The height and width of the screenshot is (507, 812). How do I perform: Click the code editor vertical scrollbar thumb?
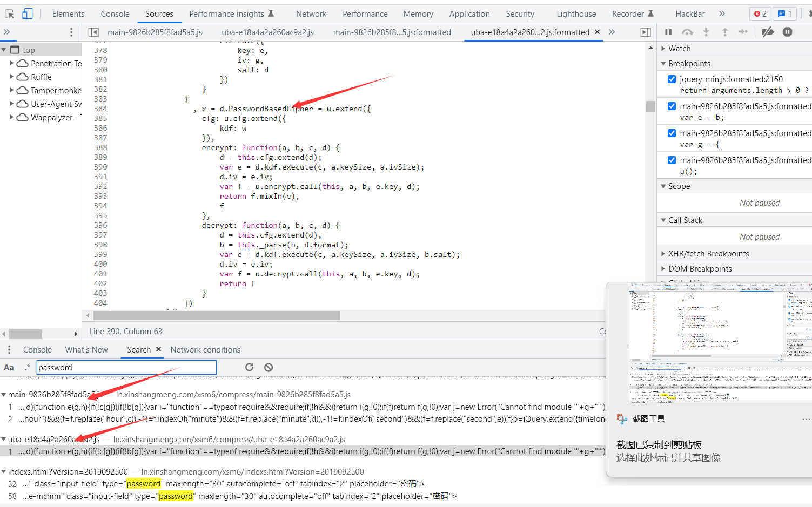(x=650, y=106)
